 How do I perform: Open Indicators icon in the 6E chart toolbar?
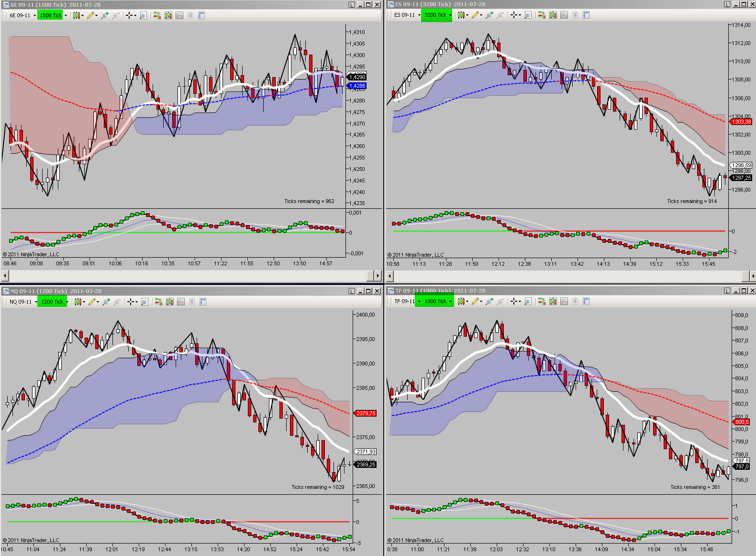click(x=179, y=15)
